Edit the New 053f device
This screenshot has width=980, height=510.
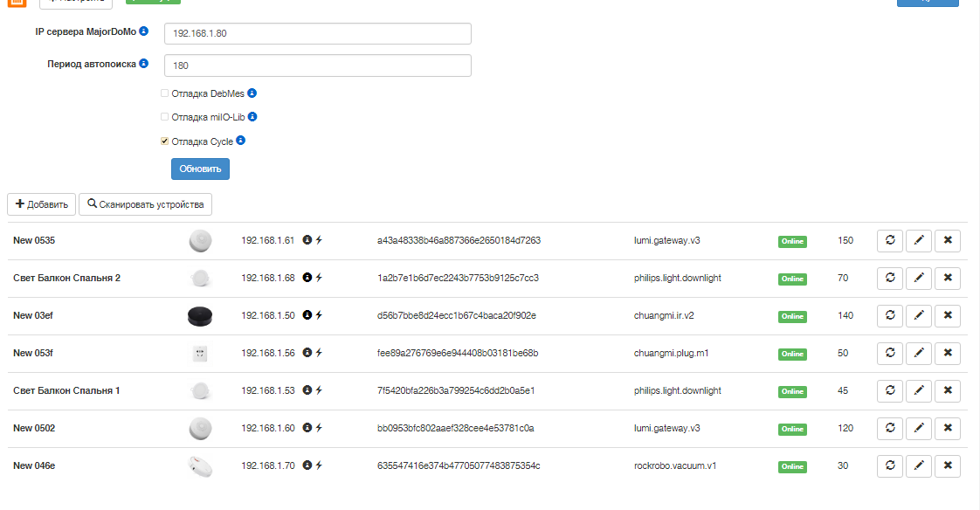(919, 353)
